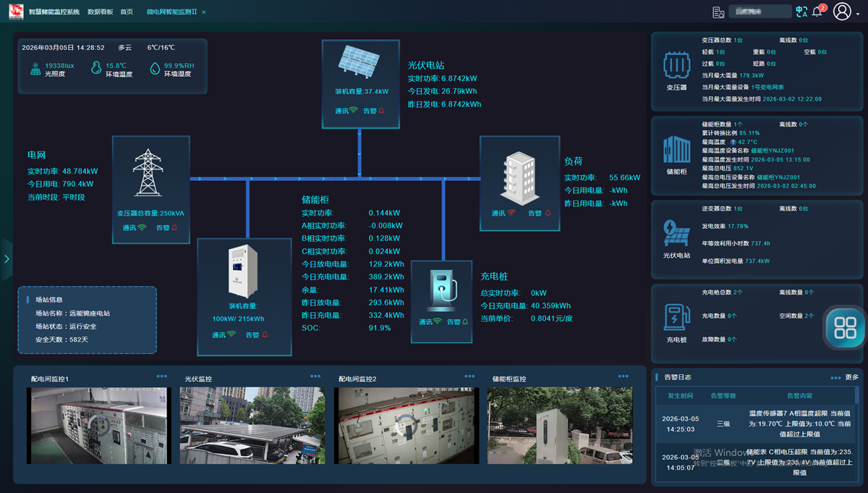Select the power grid transmission tower icon
Viewport: 868px width, 493px height.
pyautogui.click(x=148, y=172)
